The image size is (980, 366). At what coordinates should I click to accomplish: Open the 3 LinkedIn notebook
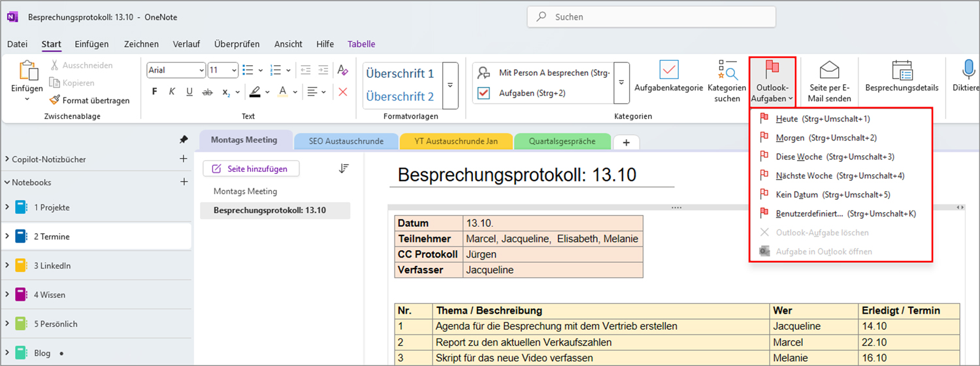point(96,265)
